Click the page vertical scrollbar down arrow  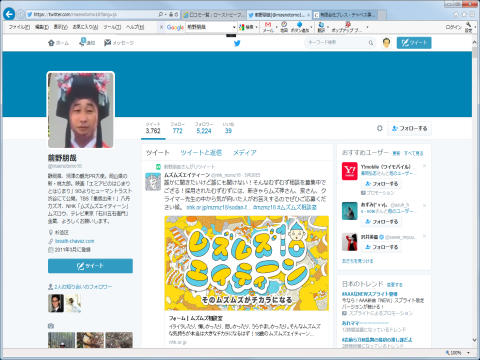click(x=475, y=340)
